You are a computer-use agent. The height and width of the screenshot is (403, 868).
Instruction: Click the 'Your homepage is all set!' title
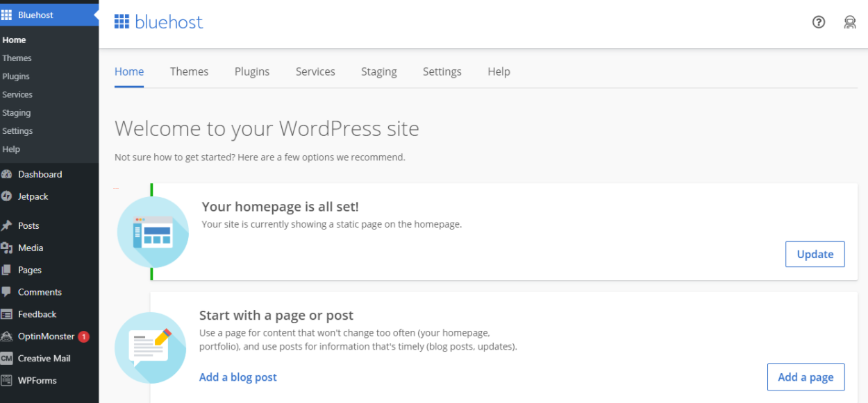click(x=280, y=207)
